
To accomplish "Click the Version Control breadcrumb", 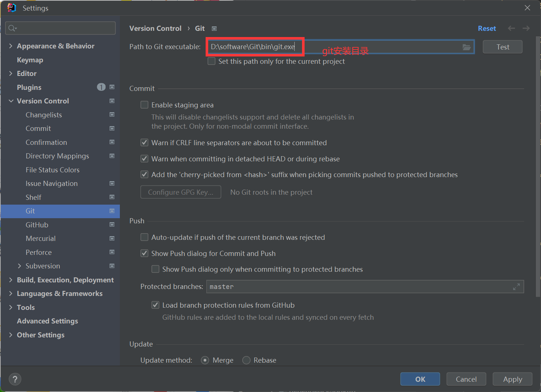I will (155, 28).
